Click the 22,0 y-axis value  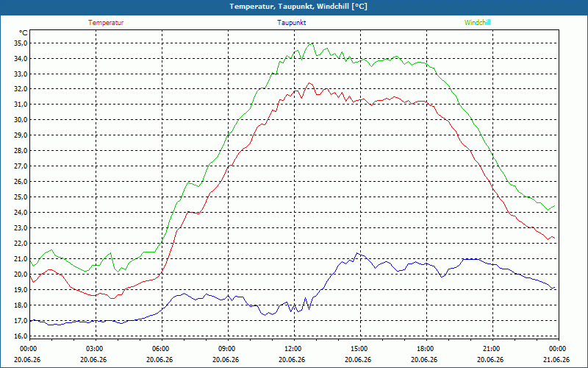(21, 244)
